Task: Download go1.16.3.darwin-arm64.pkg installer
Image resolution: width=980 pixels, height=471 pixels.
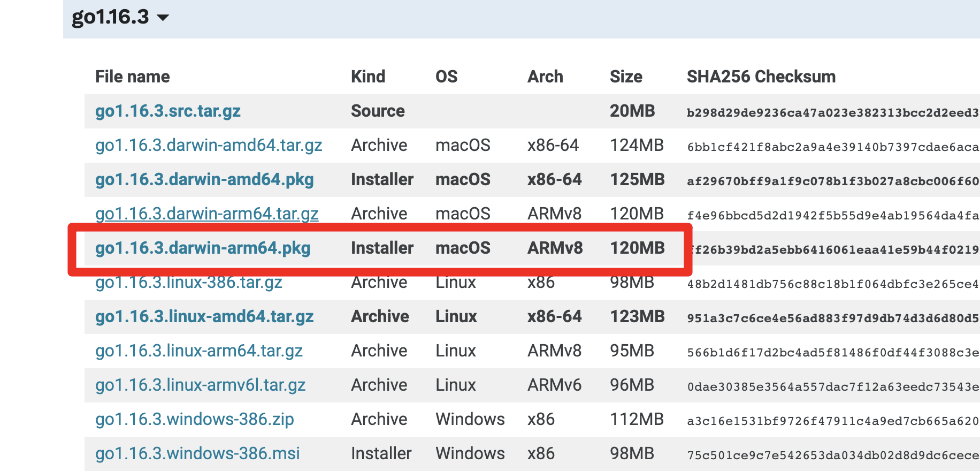Action: click(203, 248)
